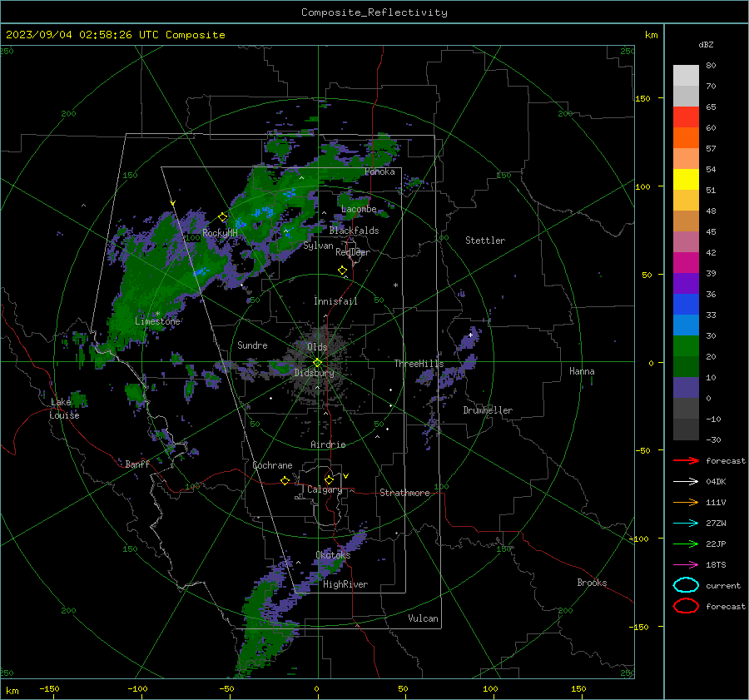
Task: Click the Airdrie city label
Action: tap(328, 444)
